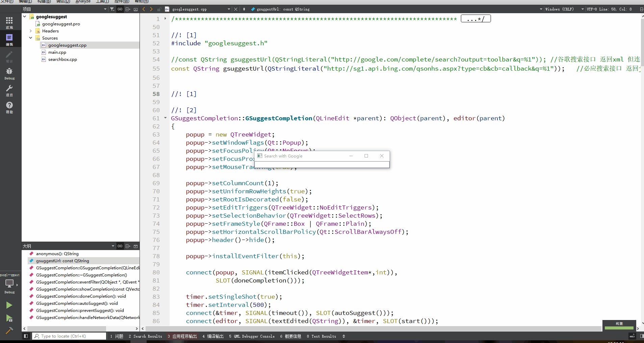644x343 pixels.
Task: Expand the Headers folder
Action: coord(31,31)
